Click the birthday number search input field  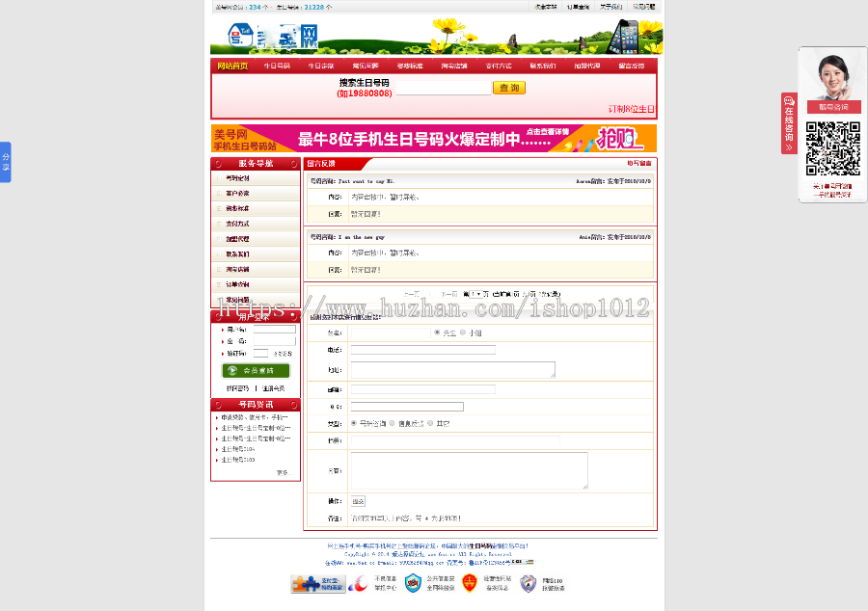point(444,88)
